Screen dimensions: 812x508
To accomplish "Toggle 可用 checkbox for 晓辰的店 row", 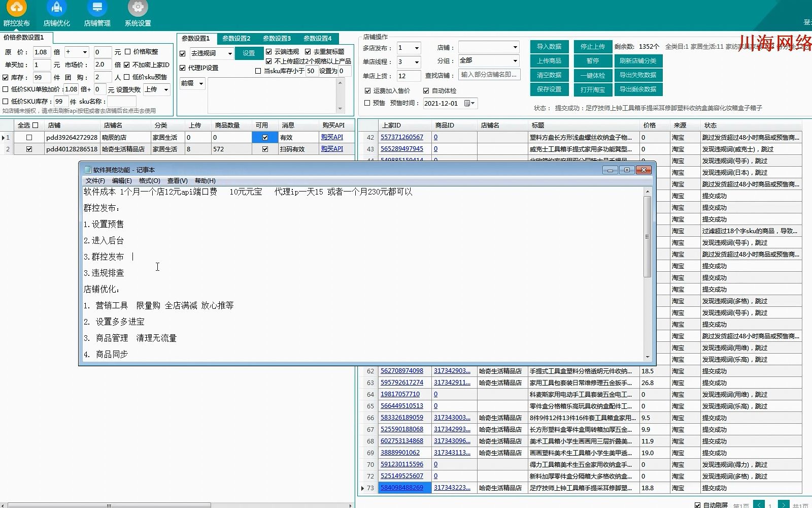I will [x=265, y=137].
